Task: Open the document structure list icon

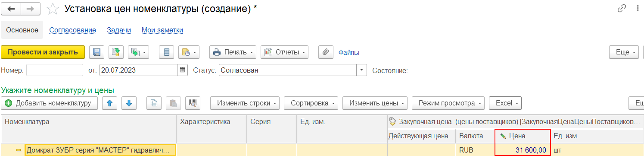Action: coord(167,52)
